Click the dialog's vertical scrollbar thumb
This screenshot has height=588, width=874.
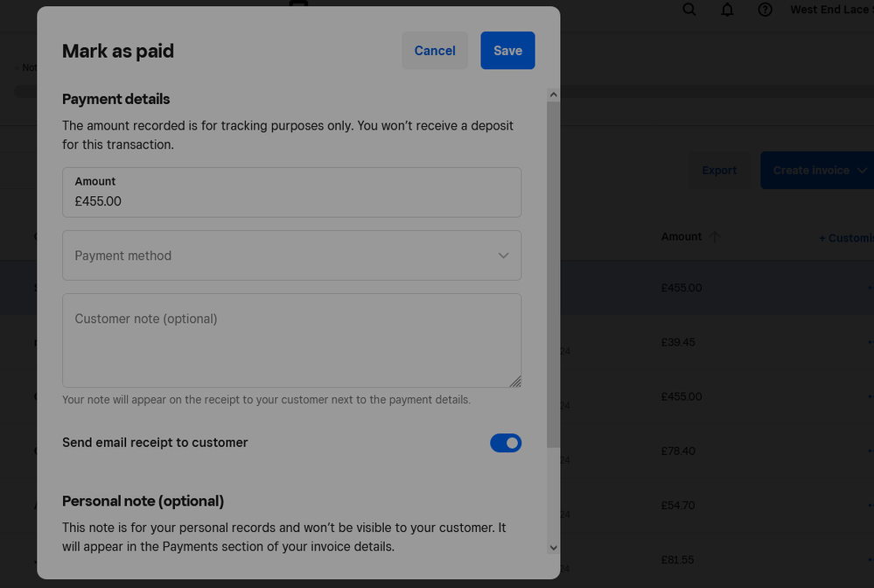pos(553,271)
